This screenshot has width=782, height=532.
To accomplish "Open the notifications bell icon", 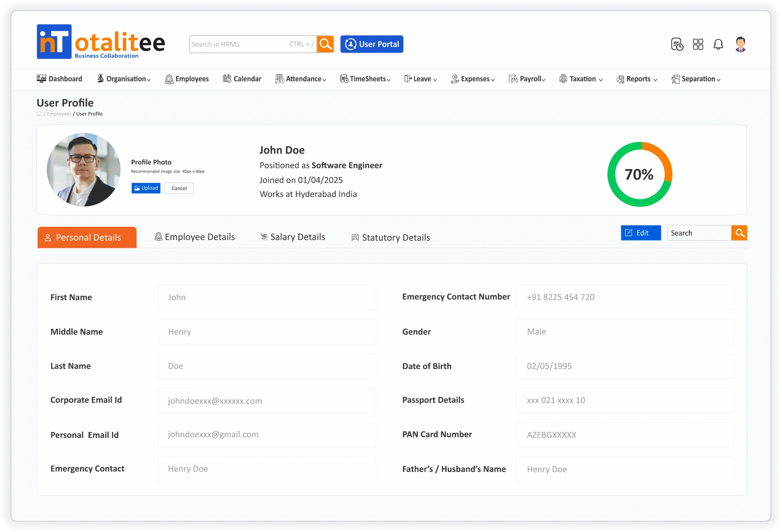I will coord(718,44).
